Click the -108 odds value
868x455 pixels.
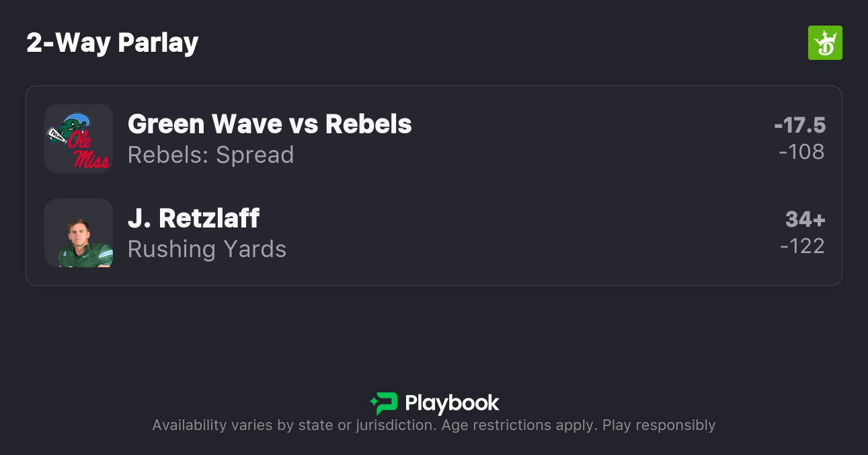(x=801, y=152)
